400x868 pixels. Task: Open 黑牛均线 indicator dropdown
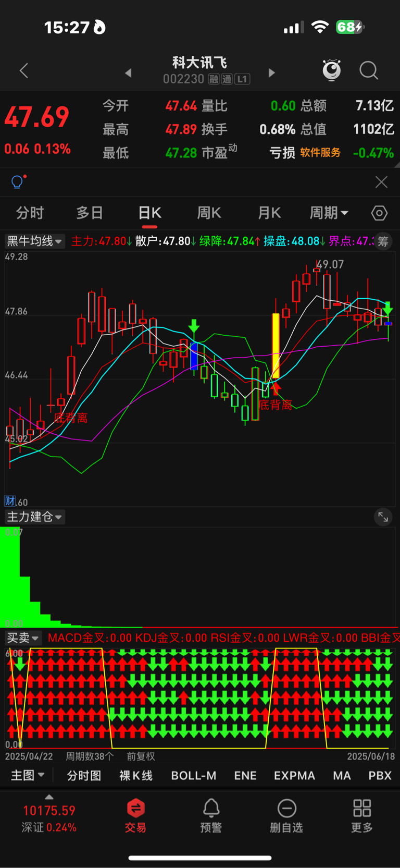click(34, 241)
